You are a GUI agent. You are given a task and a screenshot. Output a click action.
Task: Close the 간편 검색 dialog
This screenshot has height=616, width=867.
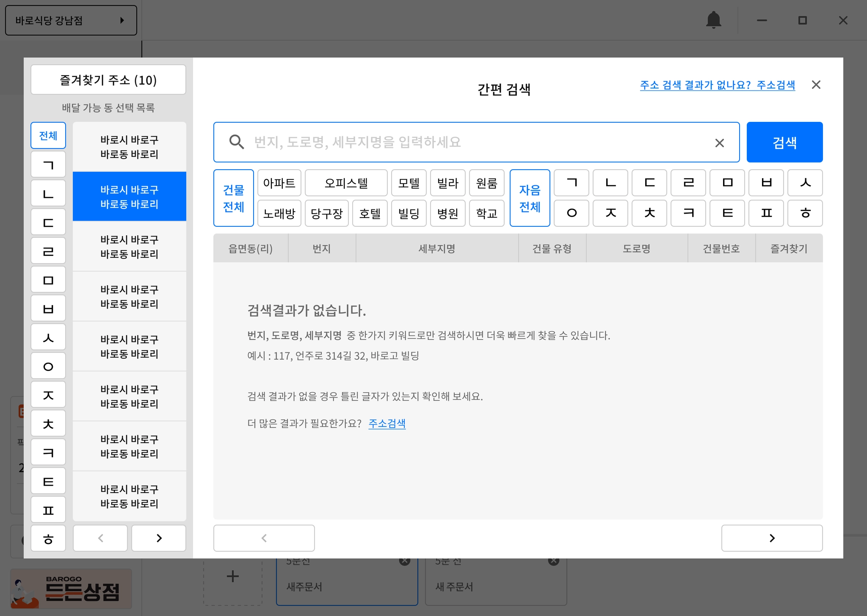point(816,85)
